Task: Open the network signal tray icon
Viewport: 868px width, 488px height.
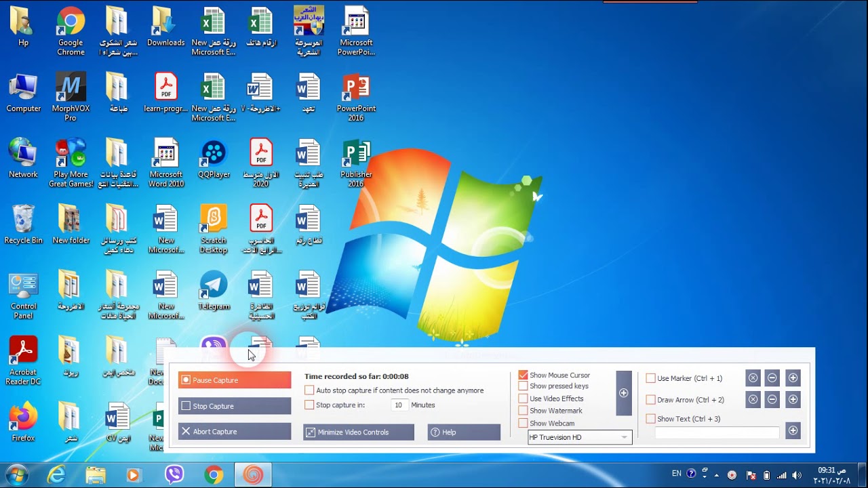Action: tap(782, 475)
